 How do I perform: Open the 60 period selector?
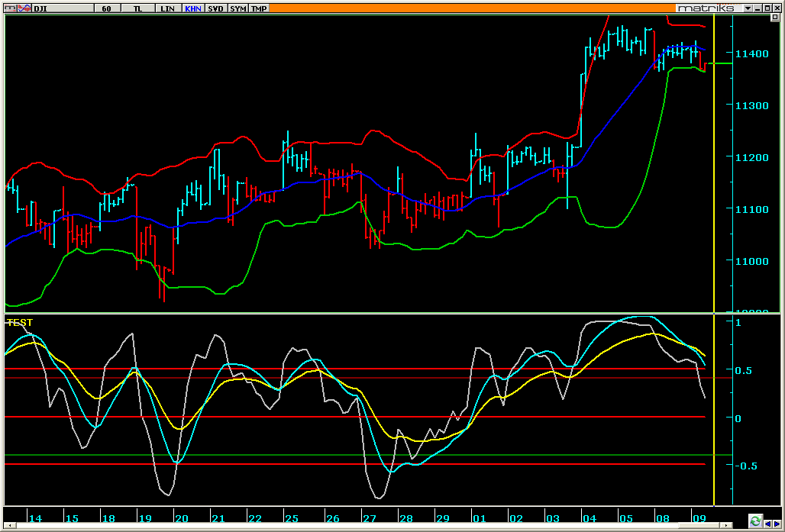coord(106,8)
